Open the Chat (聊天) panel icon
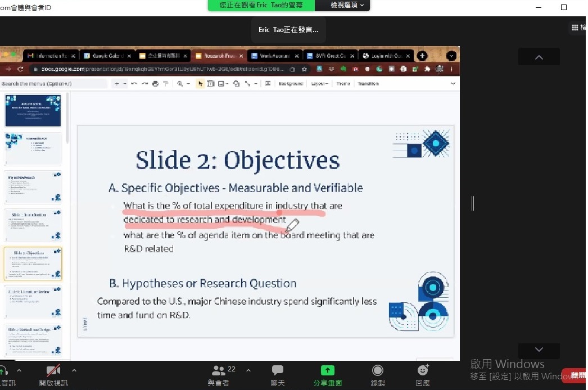This screenshot has height=390, width=588. pos(278,375)
